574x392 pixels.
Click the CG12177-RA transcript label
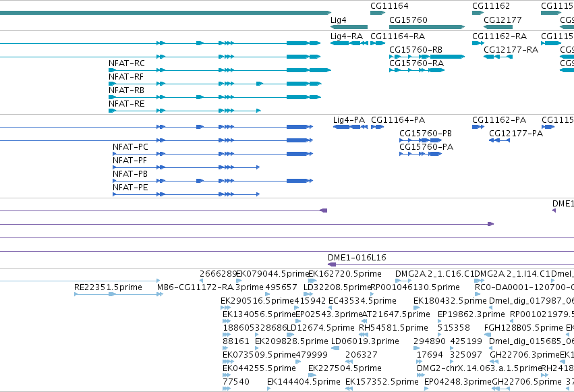pos(511,49)
